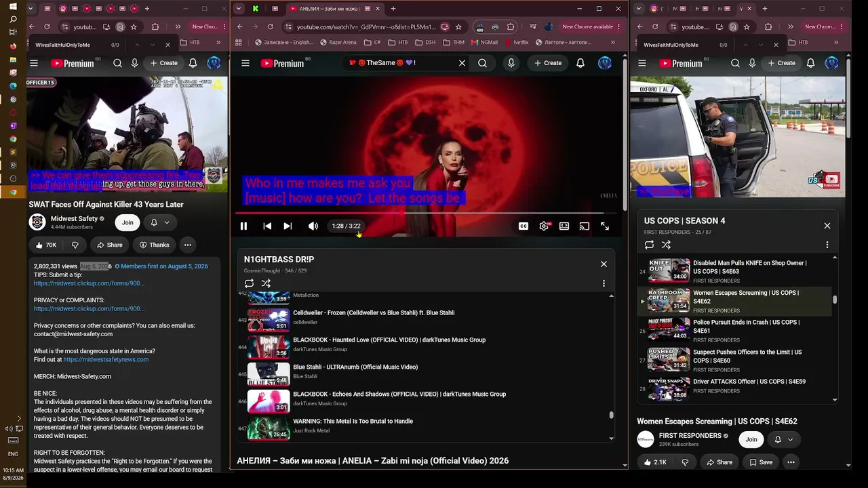This screenshot has height=488, width=868.
Task: Show more bookmarks in middle Chrome window
Action: [612, 42]
